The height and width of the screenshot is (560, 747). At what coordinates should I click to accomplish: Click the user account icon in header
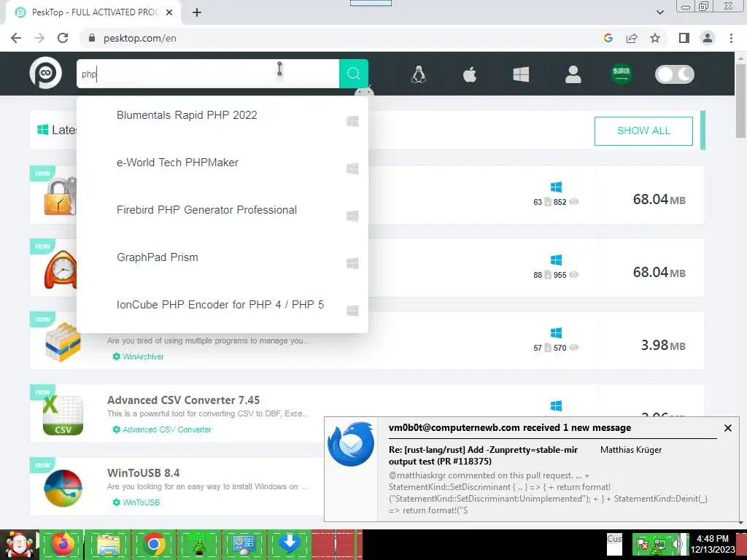click(x=573, y=74)
